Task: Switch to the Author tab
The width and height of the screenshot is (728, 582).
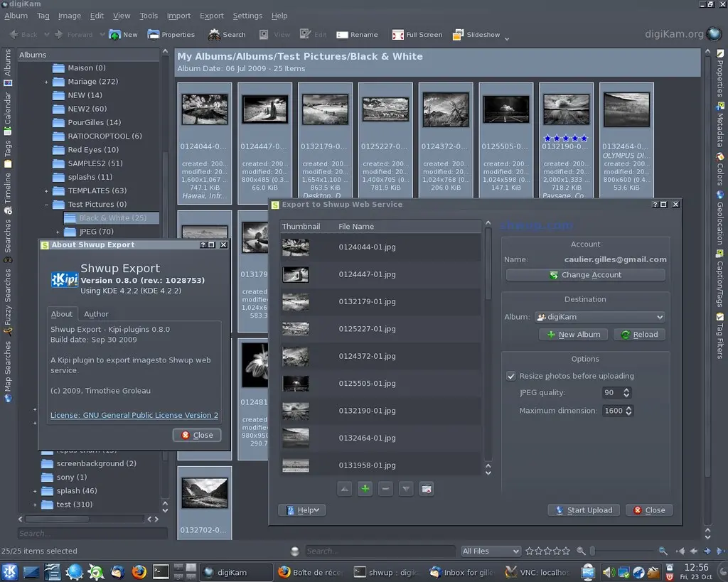Action: pos(96,314)
